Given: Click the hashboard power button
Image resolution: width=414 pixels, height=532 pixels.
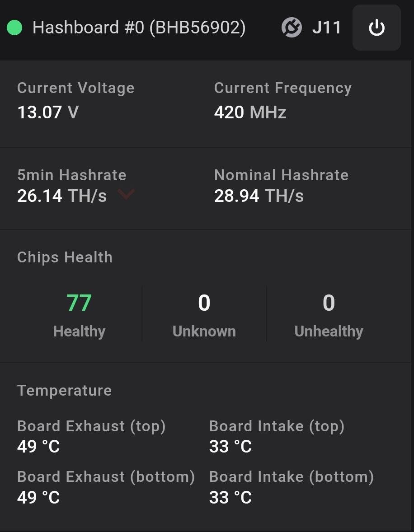Looking at the screenshot, I should coord(376,28).
